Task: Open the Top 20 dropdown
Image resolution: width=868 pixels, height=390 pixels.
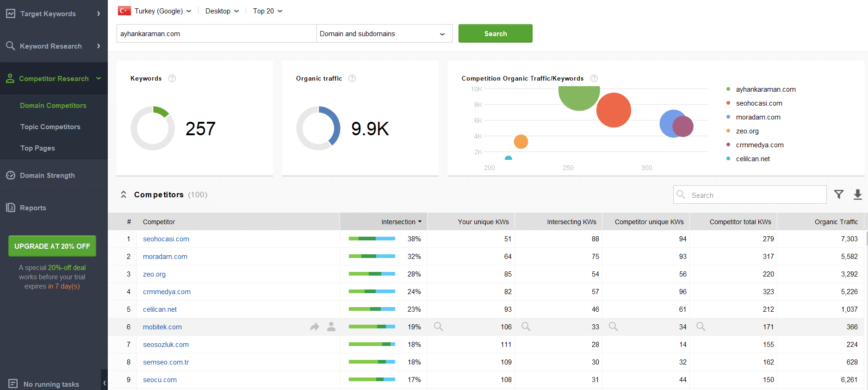Action: click(267, 11)
